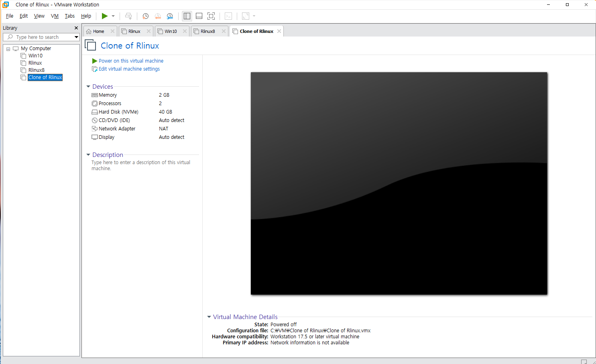
Task: Open the power options dropdown arrow beside play
Action: [113, 16]
